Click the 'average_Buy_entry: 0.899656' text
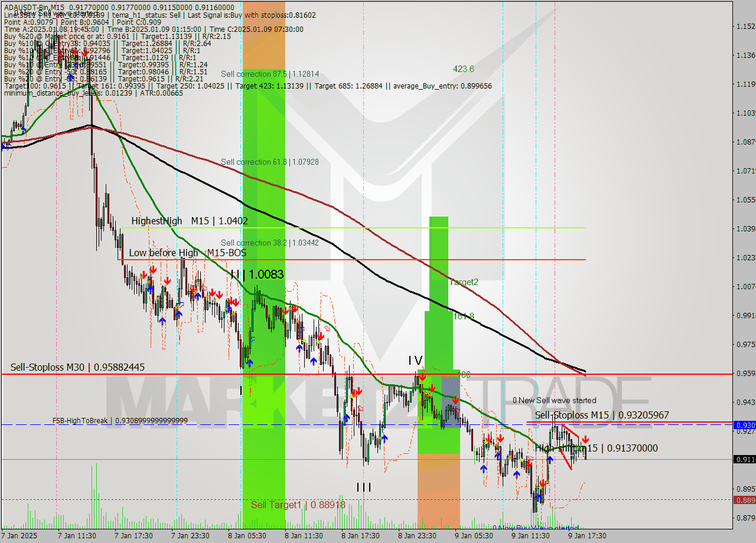This screenshot has height=543, width=756. click(442, 86)
